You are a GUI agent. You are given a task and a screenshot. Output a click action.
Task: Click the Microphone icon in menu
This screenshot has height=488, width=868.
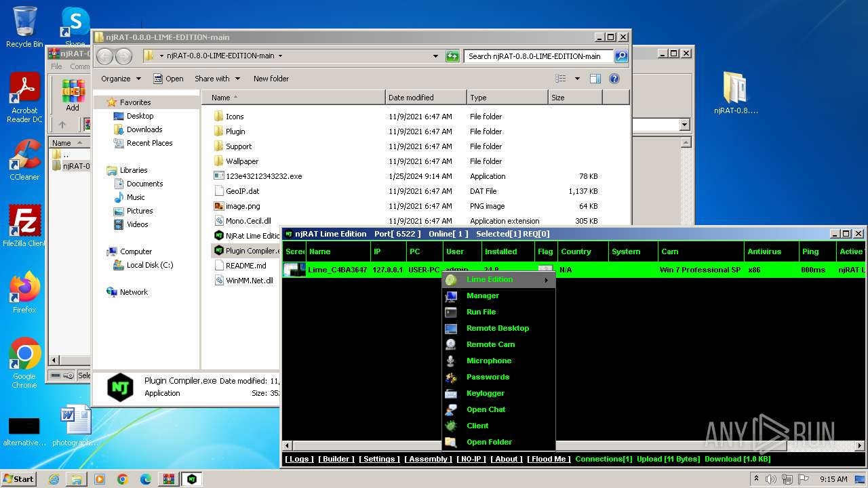point(451,361)
